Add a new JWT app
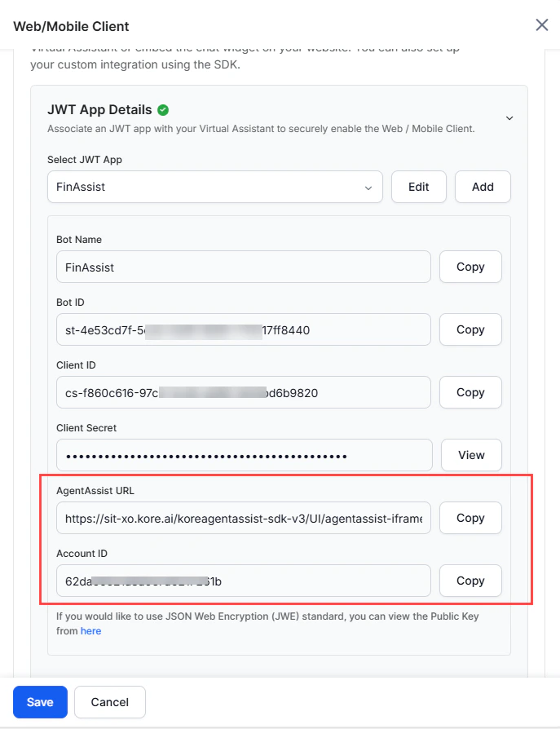The height and width of the screenshot is (729, 560). coord(483,187)
